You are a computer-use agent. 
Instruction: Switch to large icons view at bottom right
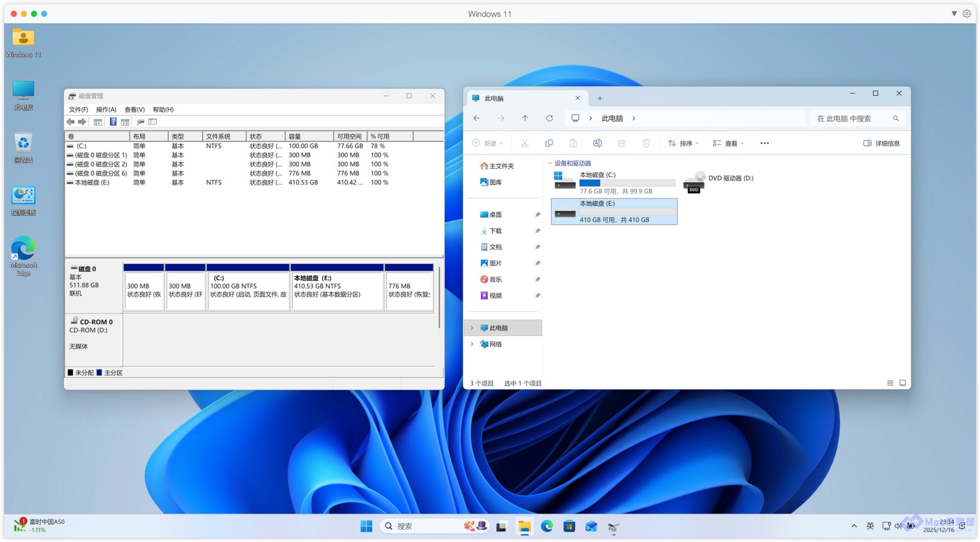pyautogui.click(x=902, y=383)
